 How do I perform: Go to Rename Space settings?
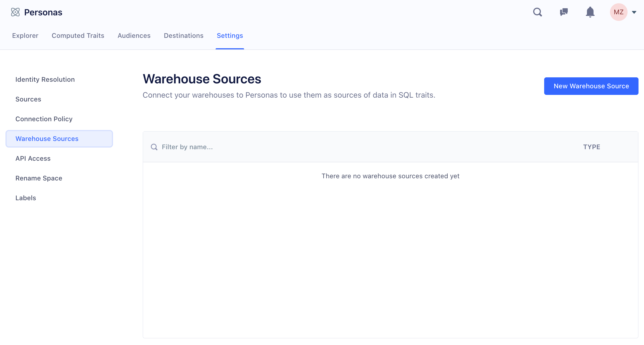[39, 178]
